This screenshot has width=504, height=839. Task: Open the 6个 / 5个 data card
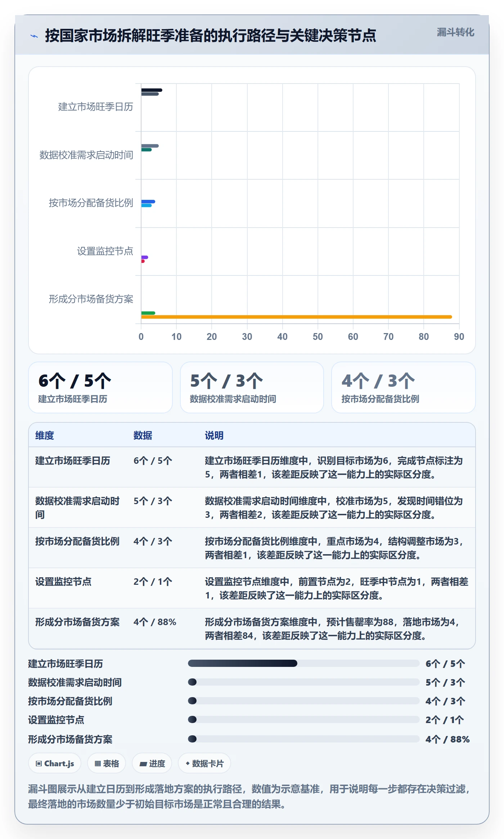[x=100, y=387]
